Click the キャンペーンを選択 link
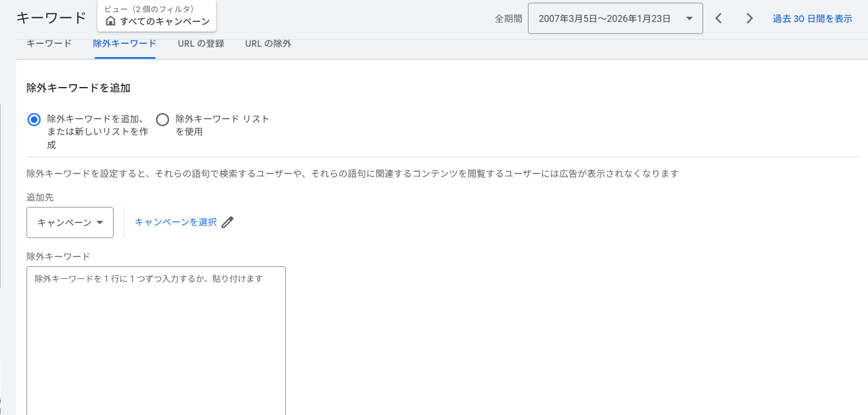868x415 pixels. 176,222
